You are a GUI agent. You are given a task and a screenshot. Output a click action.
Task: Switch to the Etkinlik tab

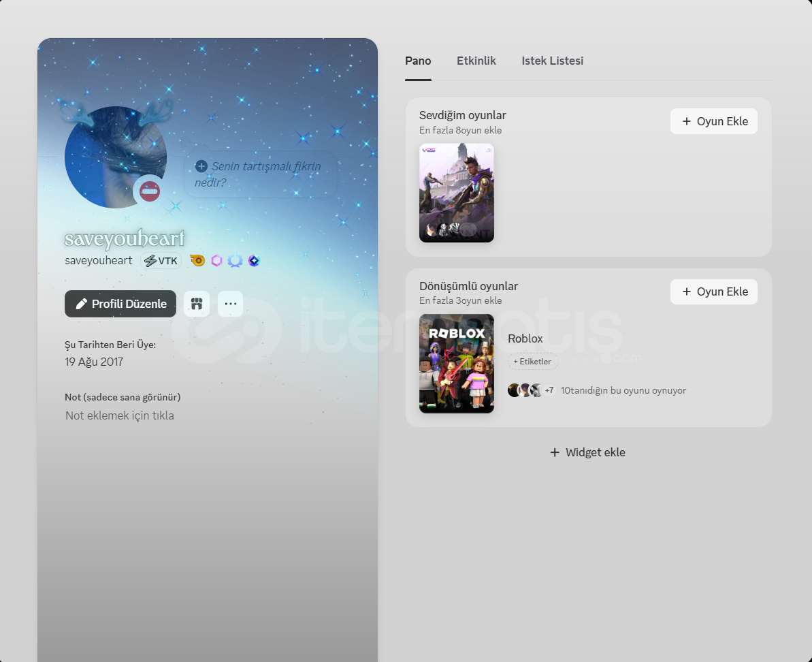coord(476,61)
